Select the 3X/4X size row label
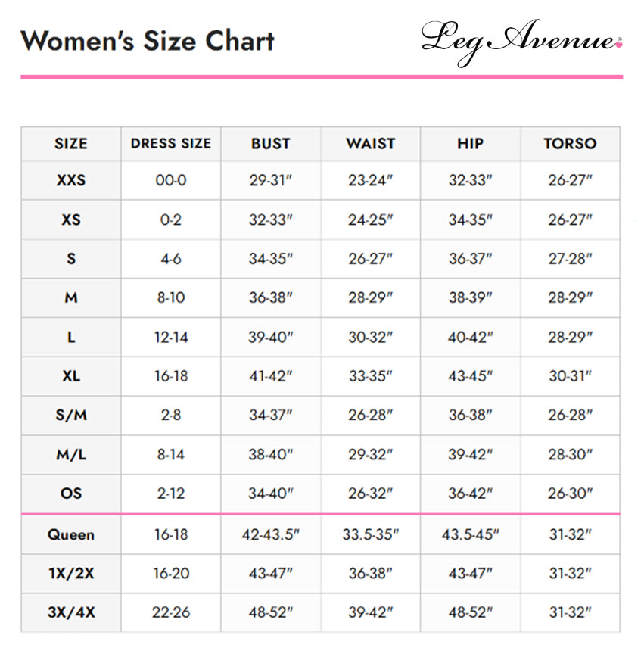The height and width of the screenshot is (657, 644). pos(71,612)
